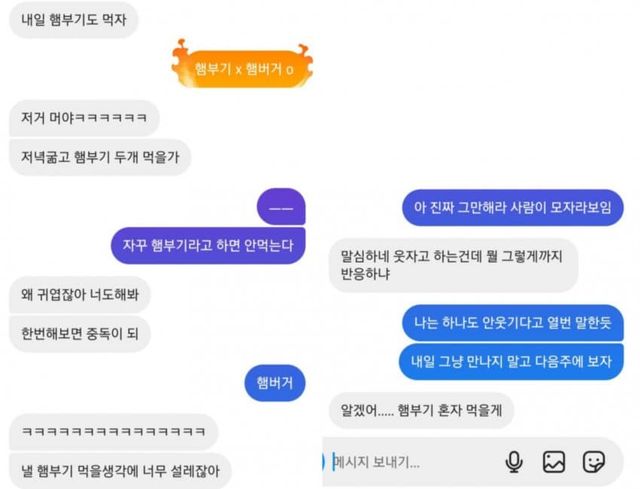Viewport: 640px width, 489px height.
Task: Tap the message 내일 햄부기도 먹자
Action: point(74,20)
